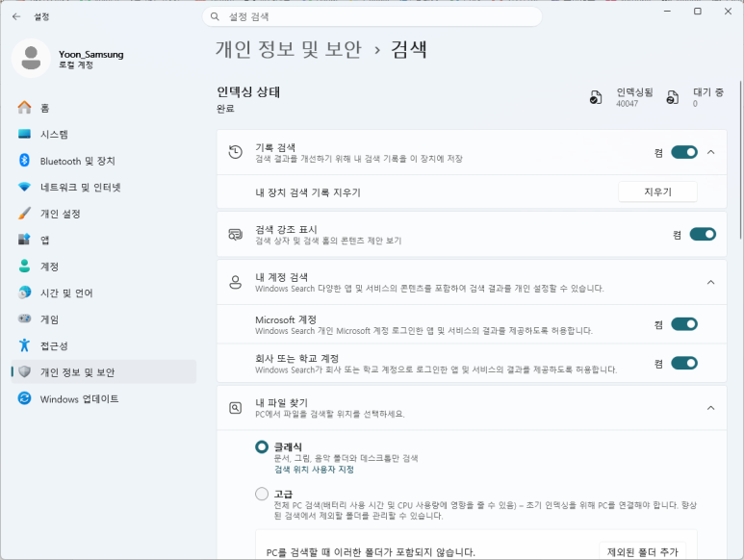Turn off the 검색 강조 표시 toggle
This screenshot has height=560, width=744.
point(703,234)
